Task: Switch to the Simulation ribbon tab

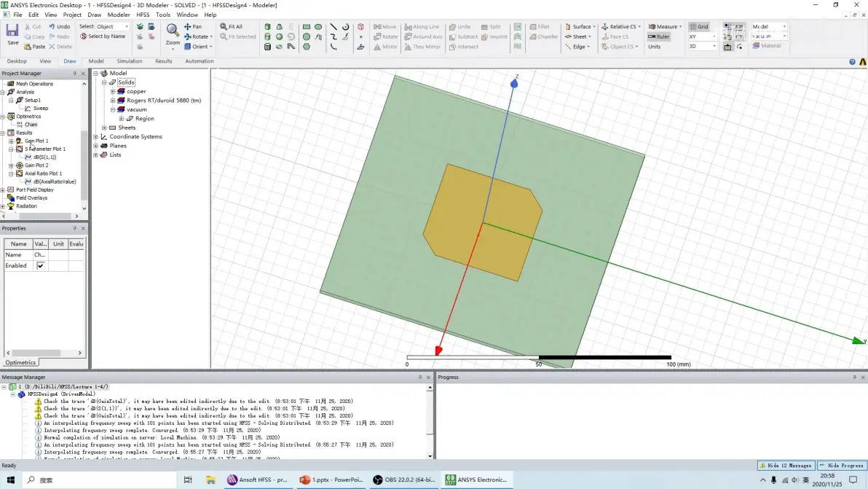Action: pos(130,61)
